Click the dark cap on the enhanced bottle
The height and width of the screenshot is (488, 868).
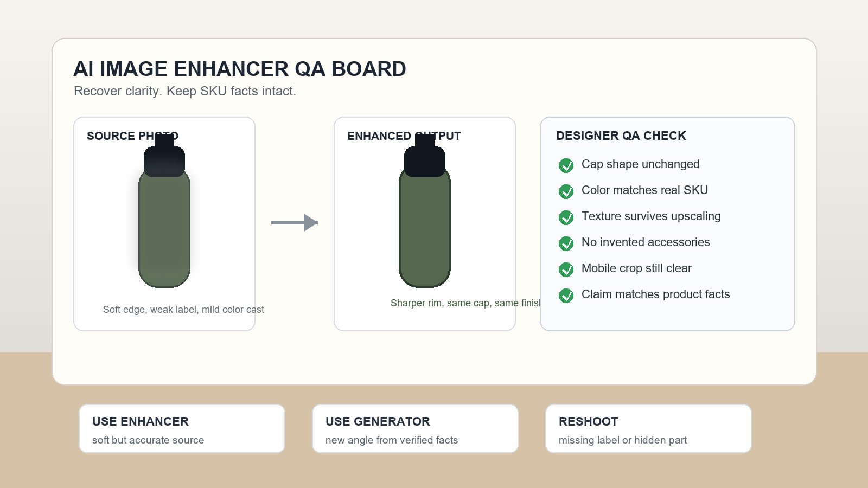click(x=425, y=157)
